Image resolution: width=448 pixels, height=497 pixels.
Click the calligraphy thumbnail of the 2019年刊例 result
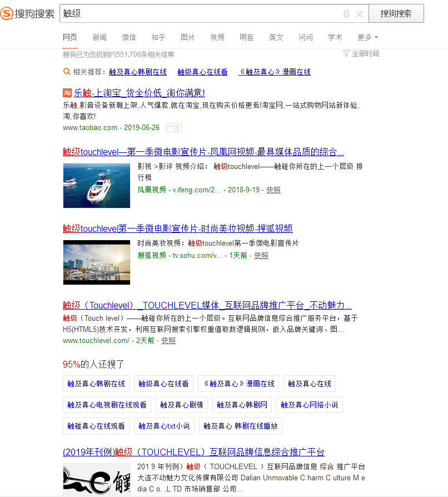(x=97, y=480)
